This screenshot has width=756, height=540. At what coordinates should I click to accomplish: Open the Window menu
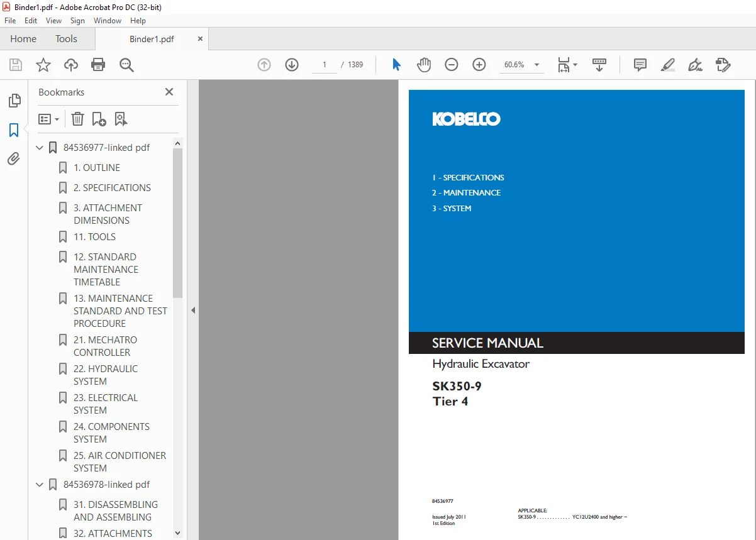click(x=108, y=21)
